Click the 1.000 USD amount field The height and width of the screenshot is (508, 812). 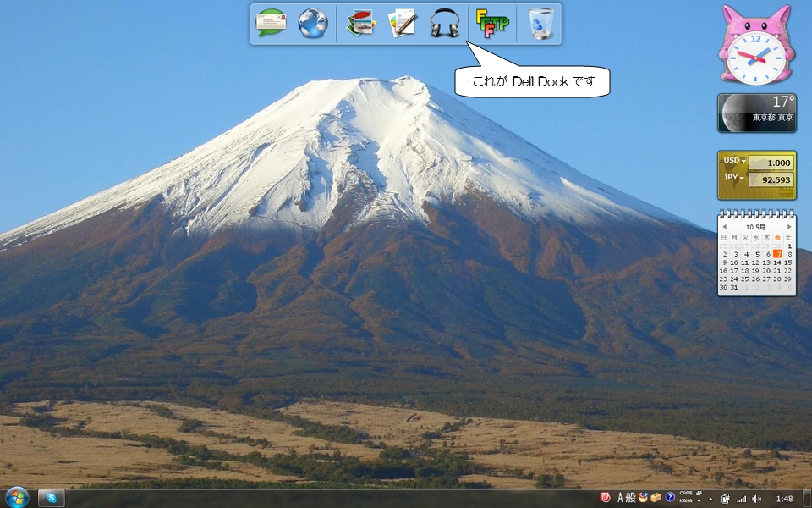point(771,163)
